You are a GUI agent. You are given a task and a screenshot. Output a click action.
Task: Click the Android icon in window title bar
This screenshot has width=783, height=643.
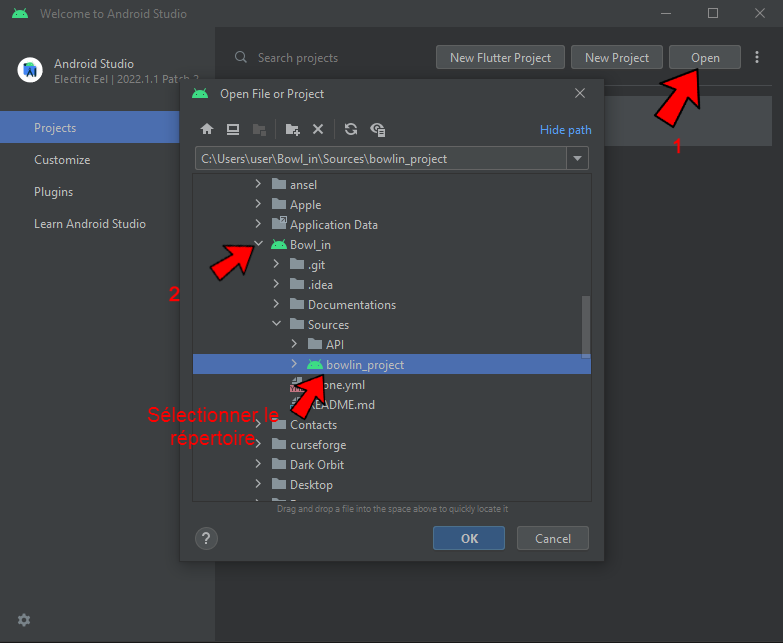(x=20, y=13)
